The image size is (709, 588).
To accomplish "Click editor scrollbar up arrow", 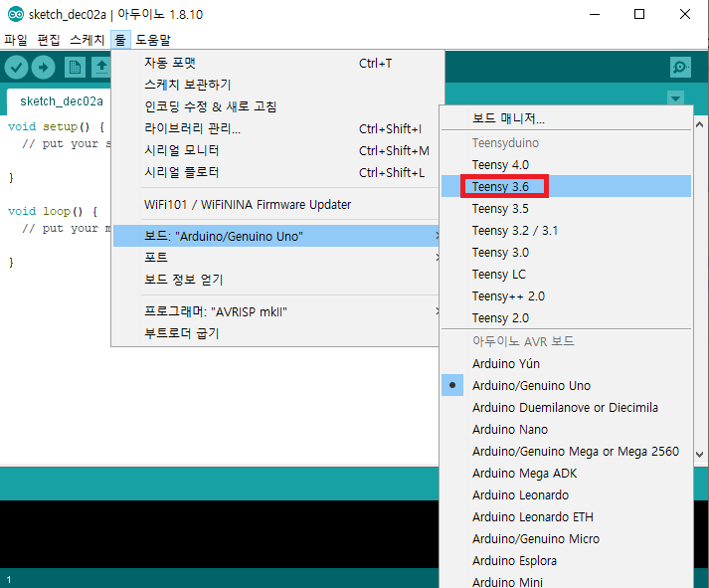I will 699,124.
